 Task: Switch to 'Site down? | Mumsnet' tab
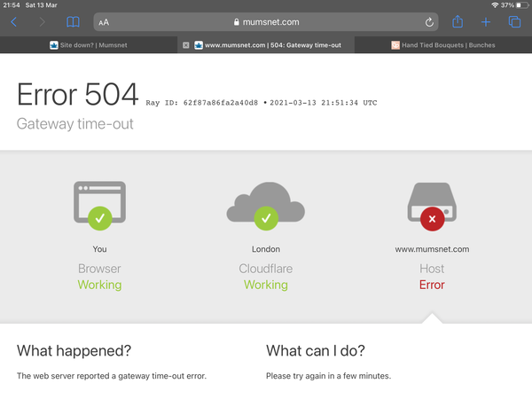(x=89, y=45)
